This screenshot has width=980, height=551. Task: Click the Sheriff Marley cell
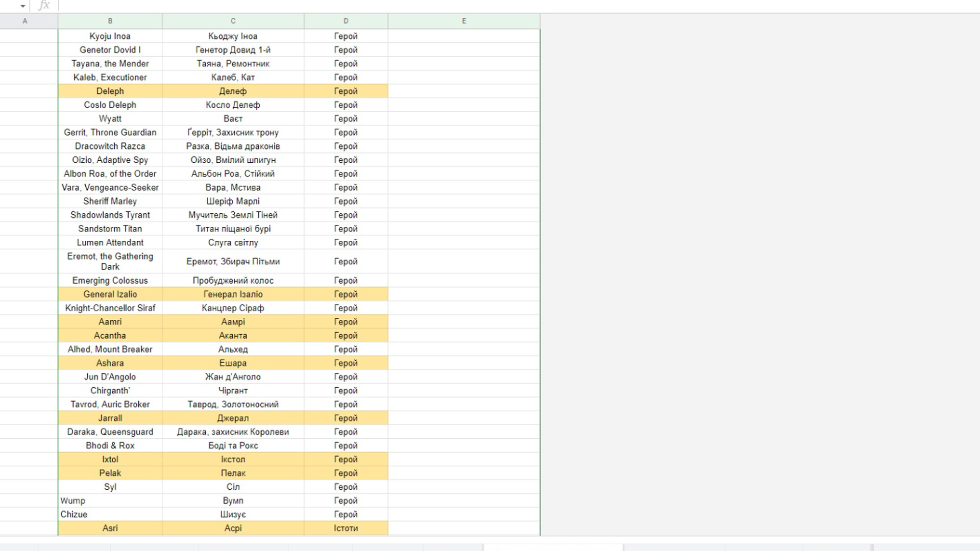110,202
